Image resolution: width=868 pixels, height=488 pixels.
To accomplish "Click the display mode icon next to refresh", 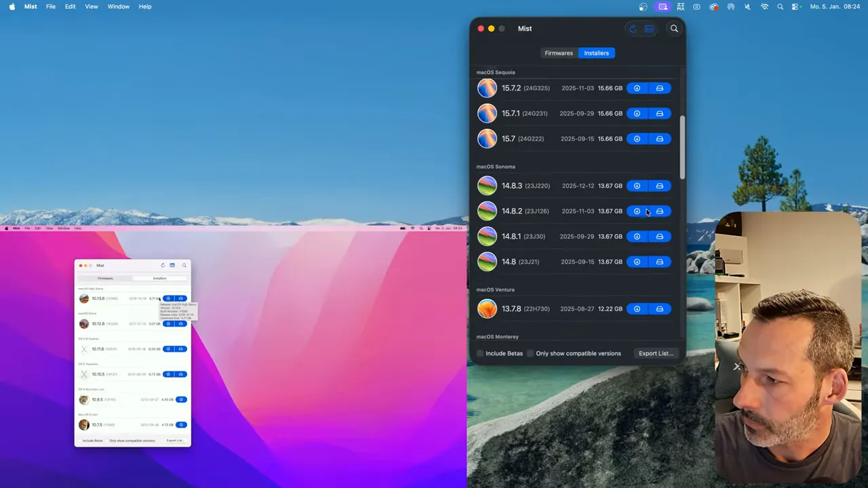I will pyautogui.click(x=649, y=28).
